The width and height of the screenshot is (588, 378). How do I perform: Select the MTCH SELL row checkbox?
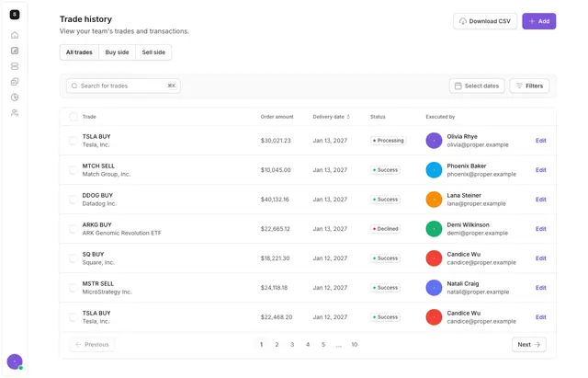[73, 170]
